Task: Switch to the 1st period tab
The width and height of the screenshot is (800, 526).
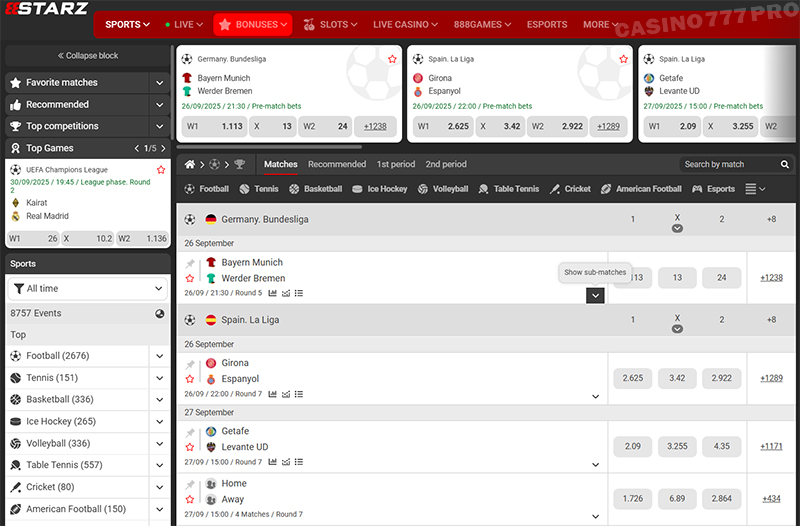Action: point(396,164)
